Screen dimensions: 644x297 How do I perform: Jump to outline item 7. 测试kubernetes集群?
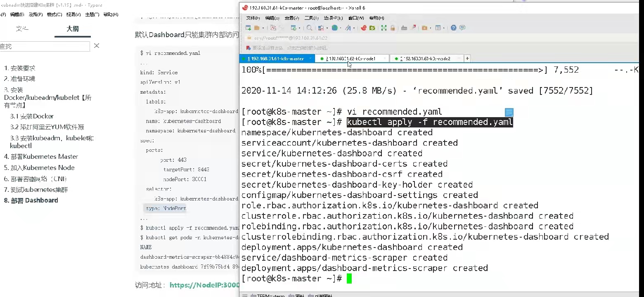point(36,190)
